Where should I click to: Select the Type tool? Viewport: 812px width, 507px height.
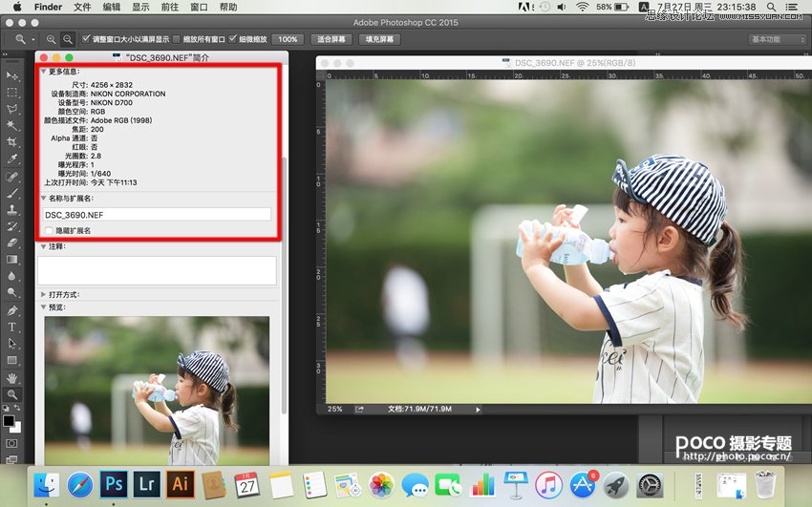click(11, 327)
